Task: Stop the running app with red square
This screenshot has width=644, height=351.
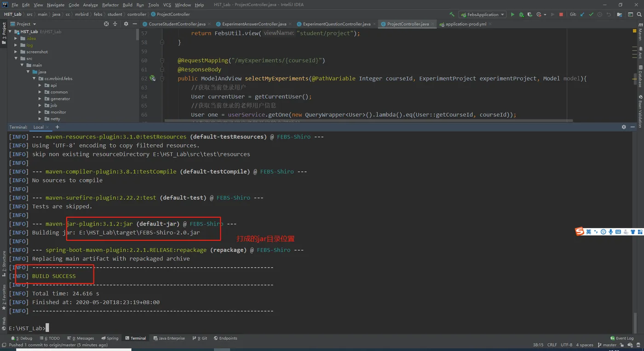Action: coord(561,15)
